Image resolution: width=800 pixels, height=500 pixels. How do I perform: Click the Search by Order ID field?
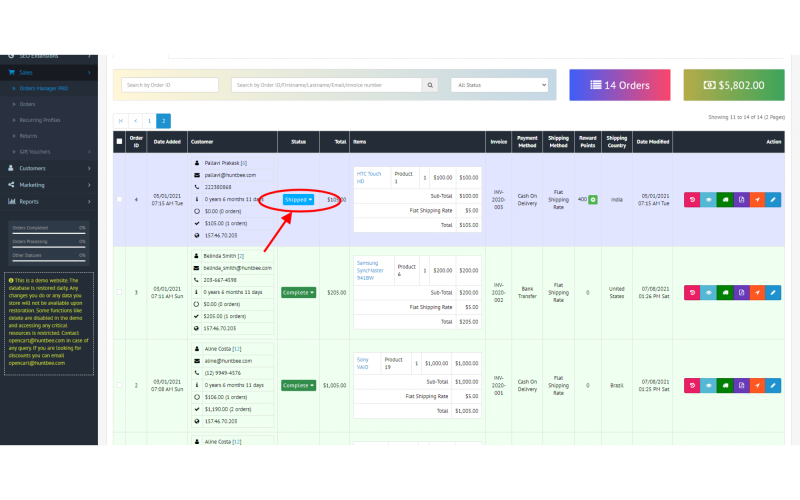pyautogui.click(x=170, y=85)
